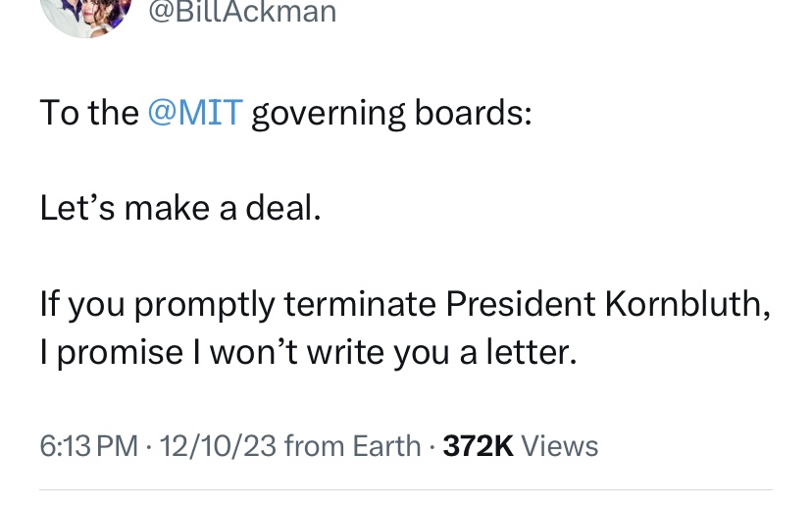Viewport: 812px width, 506px height.
Task: Click the 'Let's make a deal.' line
Action: pos(180,208)
